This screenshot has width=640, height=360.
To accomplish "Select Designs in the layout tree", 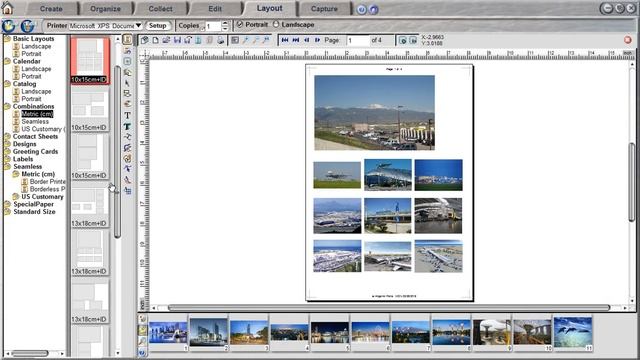I will [x=24, y=144].
